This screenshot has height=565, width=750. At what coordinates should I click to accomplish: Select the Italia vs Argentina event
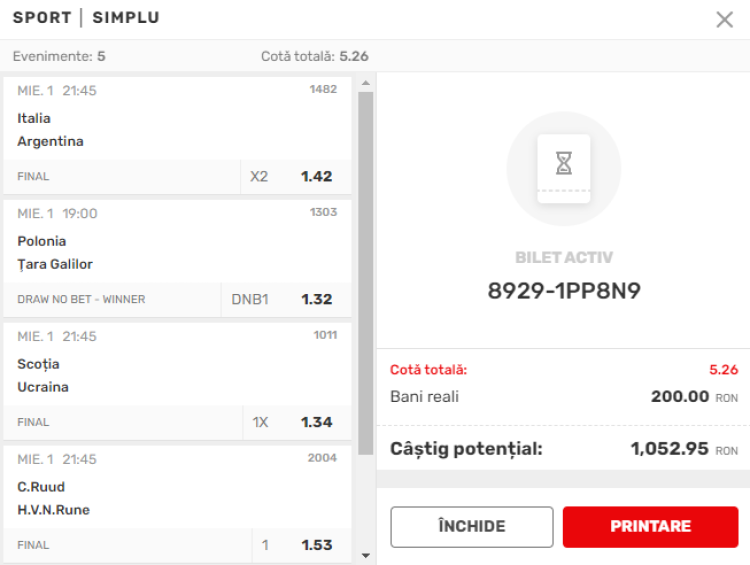point(177,118)
